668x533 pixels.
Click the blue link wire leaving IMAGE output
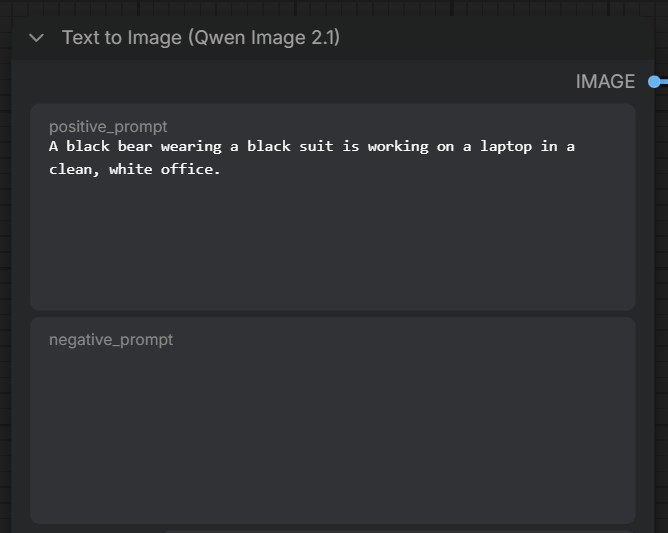click(x=664, y=82)
